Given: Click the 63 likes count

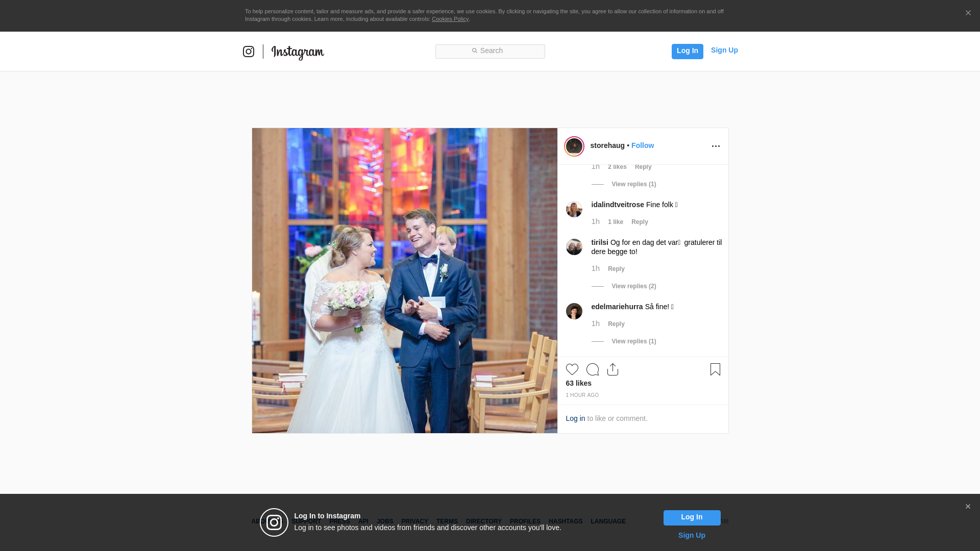Looking at the screenshot, I should pyautogui.click(x=579, y=383).
